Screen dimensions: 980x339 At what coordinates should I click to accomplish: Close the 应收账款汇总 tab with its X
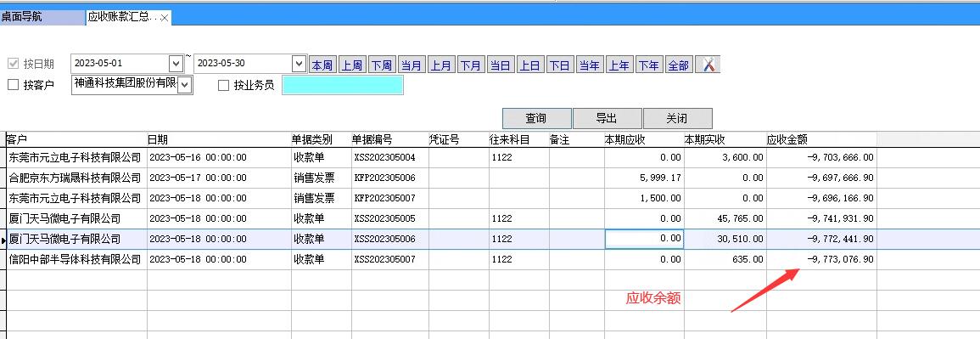pyautogui.click(x=164, y=18)
